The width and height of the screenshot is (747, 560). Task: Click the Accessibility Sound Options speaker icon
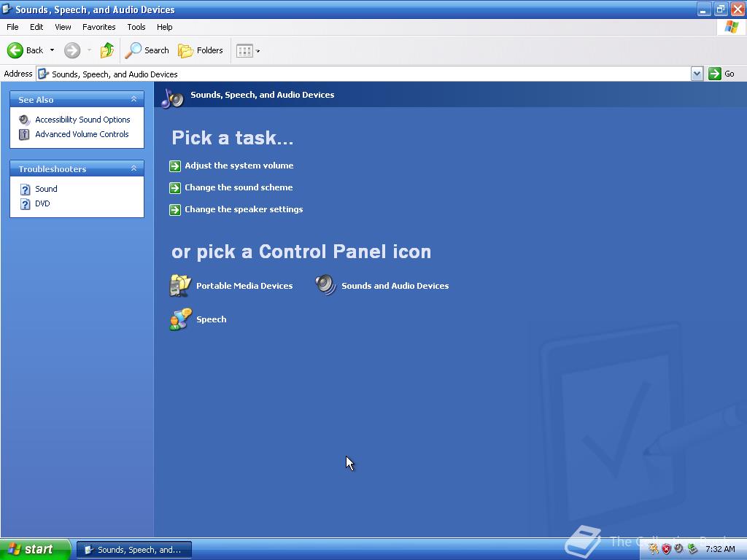[x=24, y=120]
